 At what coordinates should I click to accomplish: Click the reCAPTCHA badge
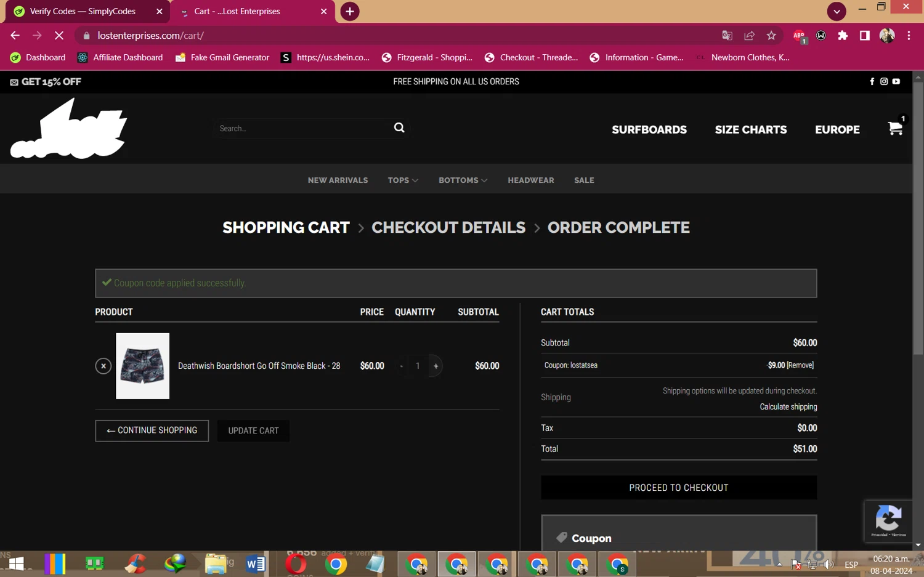[x=888, y=521]
